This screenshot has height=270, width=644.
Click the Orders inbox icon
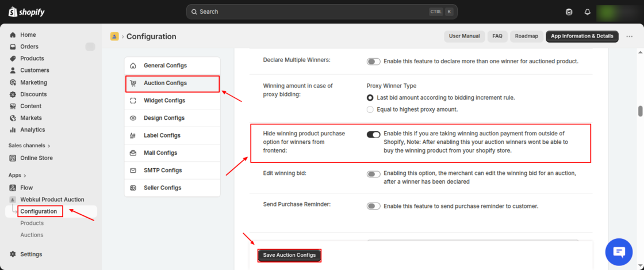13,47
